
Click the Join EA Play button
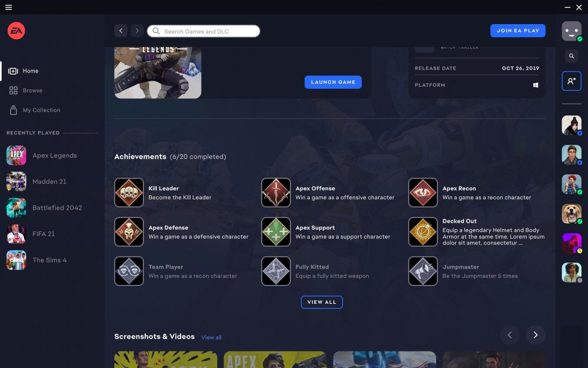pyautogui.click(x=518, y=31)
